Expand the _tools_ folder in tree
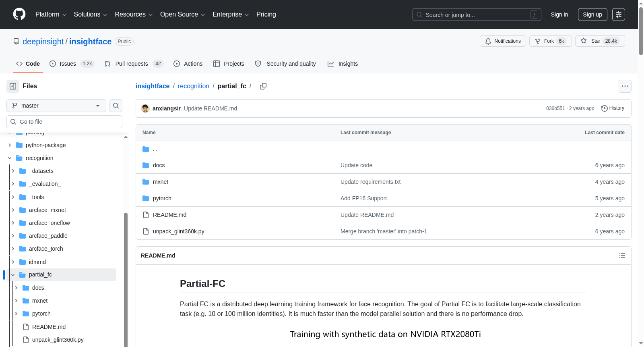644x347 pixels. tap(13, 197)
